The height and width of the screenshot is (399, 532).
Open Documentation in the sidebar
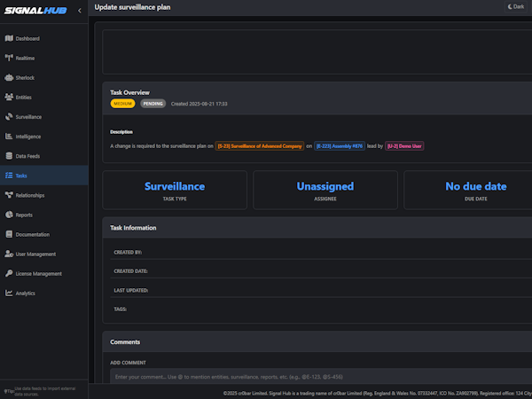[x=44, y=234]
